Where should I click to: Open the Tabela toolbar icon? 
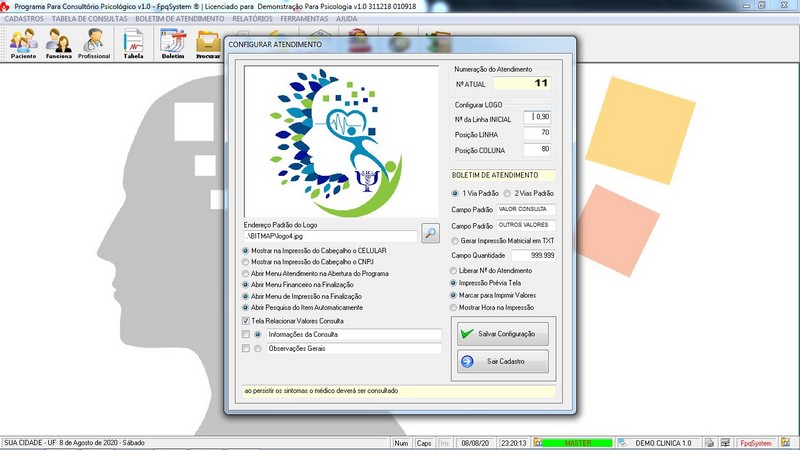tap(133, 44)
